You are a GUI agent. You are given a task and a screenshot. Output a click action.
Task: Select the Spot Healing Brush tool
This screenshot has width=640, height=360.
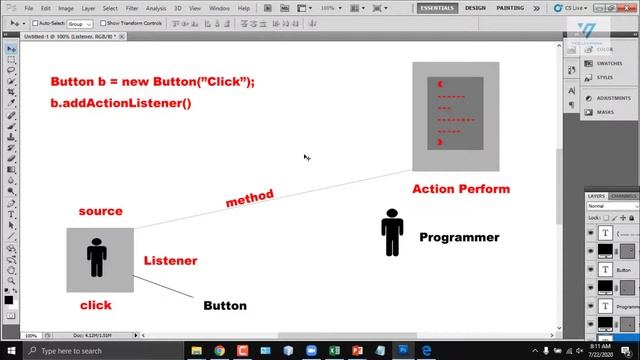point(11,116)
